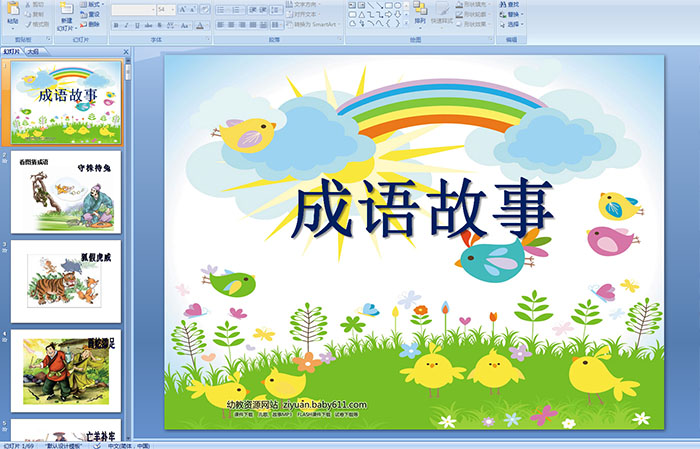
Task: Open the Shape Effects (形状效果) menu
Action: click(x=474, y=24)
